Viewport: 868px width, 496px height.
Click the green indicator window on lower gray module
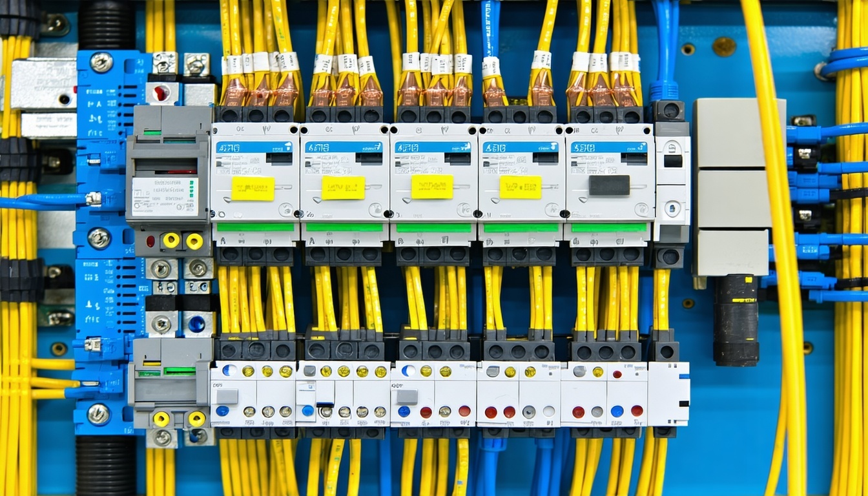179,371
